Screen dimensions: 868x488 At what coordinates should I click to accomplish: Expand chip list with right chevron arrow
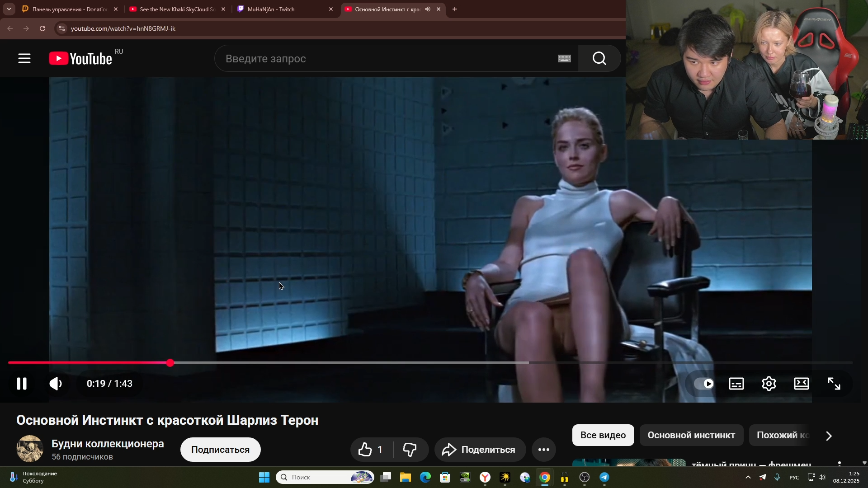pyautogui.click(x=829, y=436)
